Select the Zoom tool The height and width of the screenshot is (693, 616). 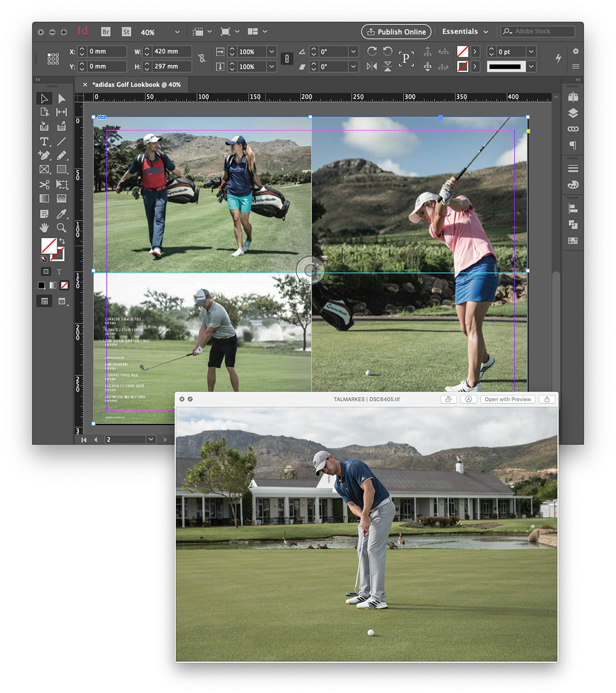tap(62, 228)
